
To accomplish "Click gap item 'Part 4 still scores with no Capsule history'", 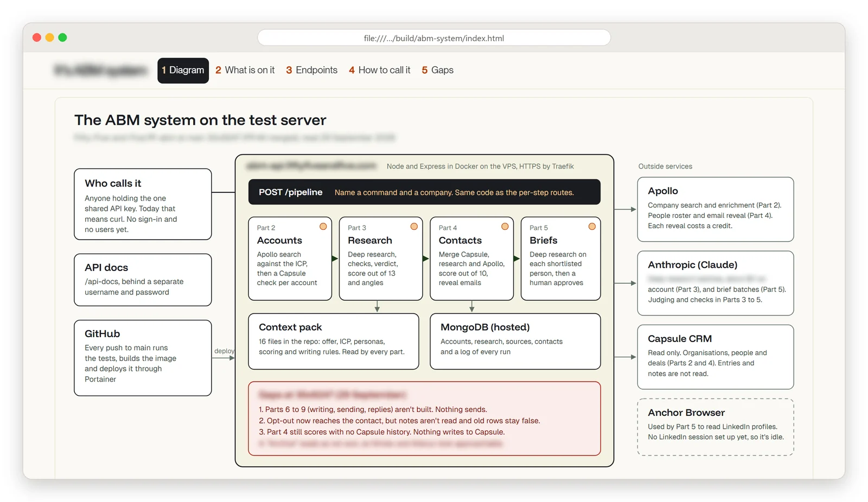I will (x=381, y=432).
